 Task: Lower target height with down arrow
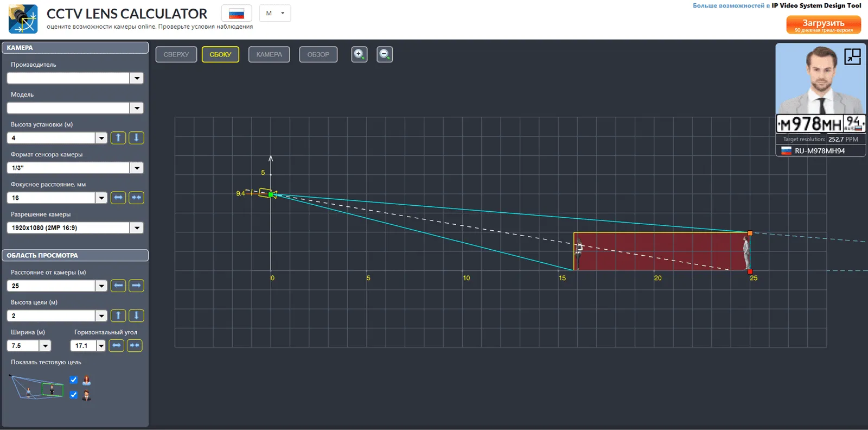coord(136,315)
